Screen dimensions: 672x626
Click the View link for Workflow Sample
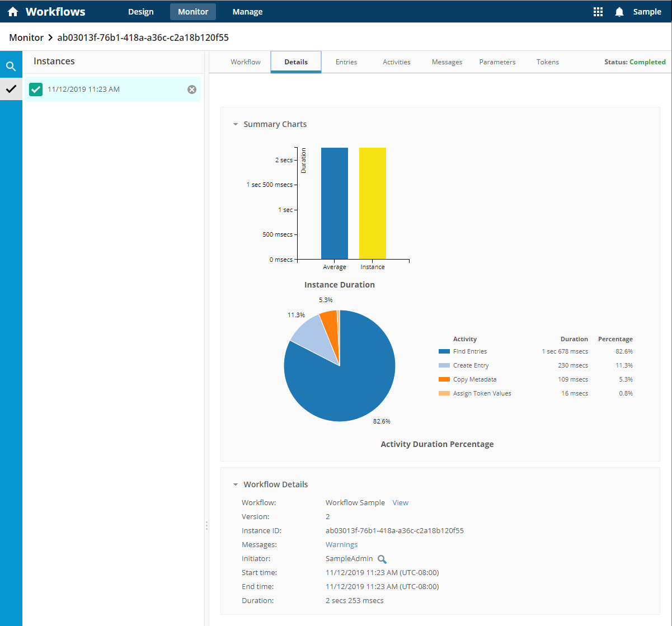(400, 503)
